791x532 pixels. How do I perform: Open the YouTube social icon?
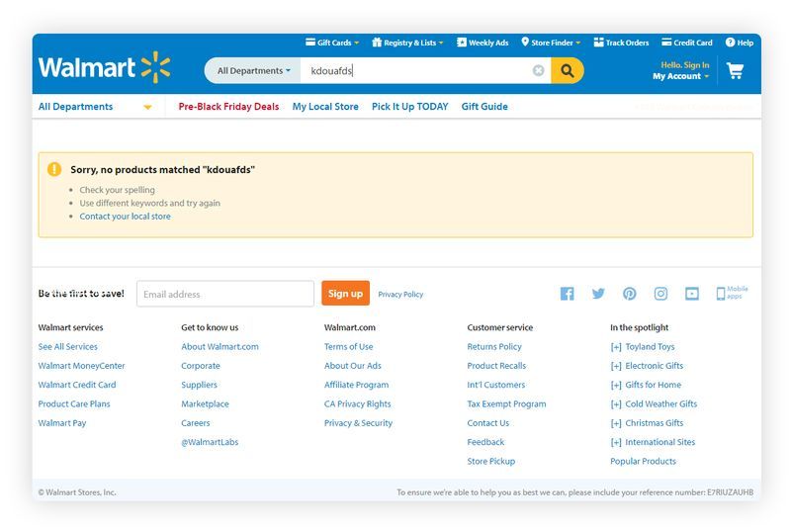692,294
